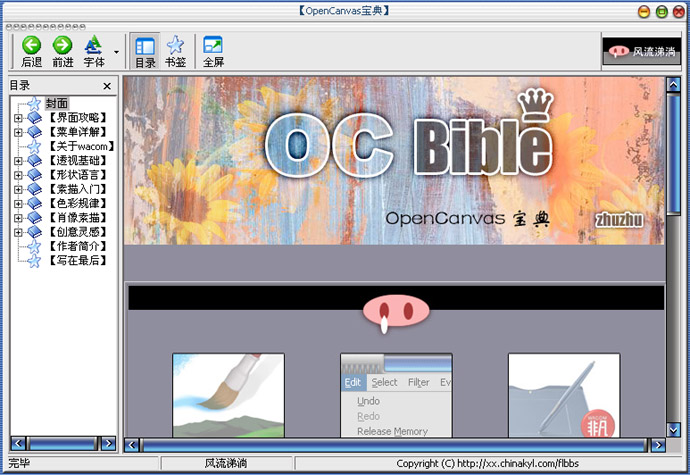This screenshot has width=690, height=475.
Task: Open the Wacom tablet pen thumbnail
Action: [x=564, y=395]
